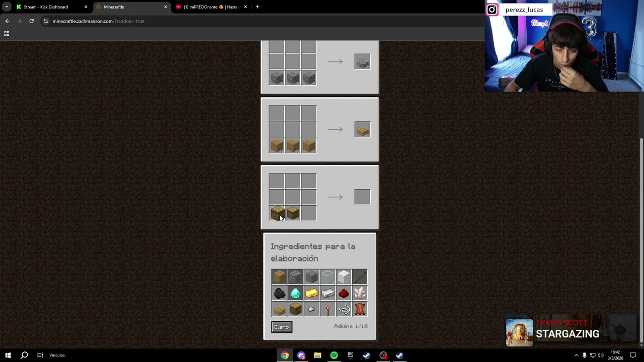Open Epic Games Launcher from the taskbar
Image resolution: width=644 pixels, height=362 pixels.
pos(350,355)
